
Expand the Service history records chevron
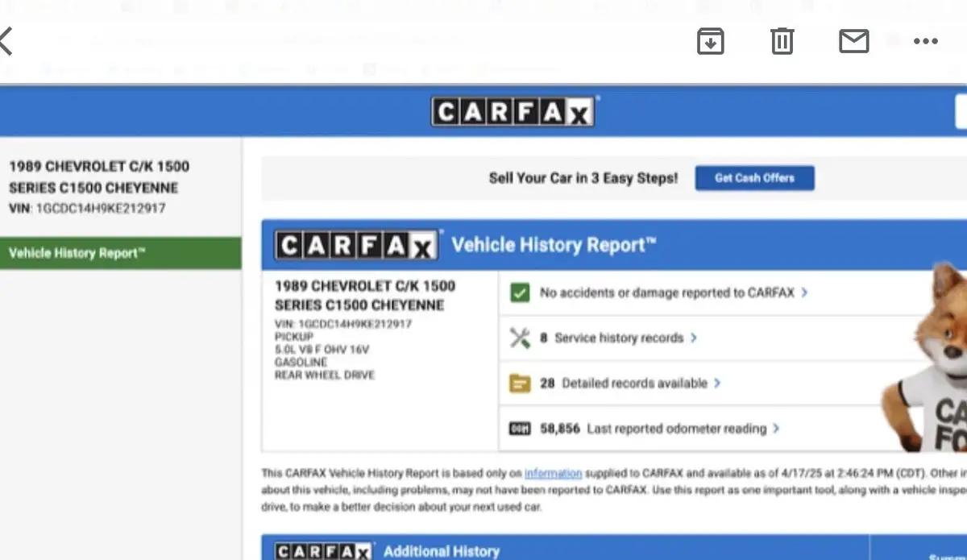tap(694, 338)
